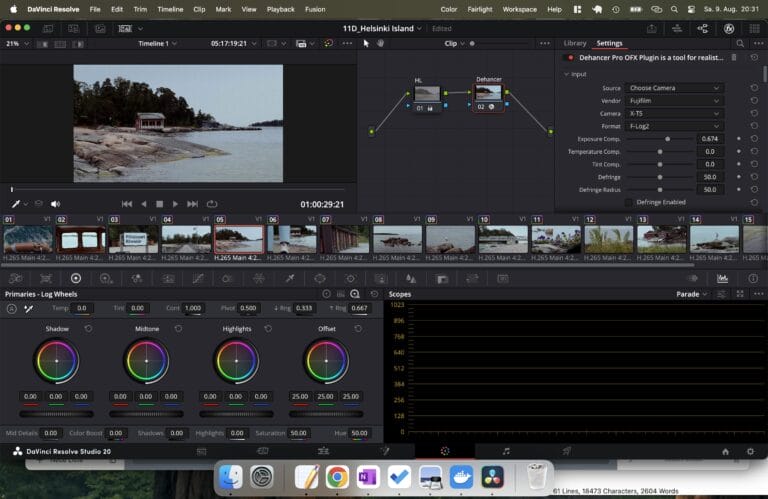The image size is (768, 499).
Task: Open the Workspace menu
Action: 519,9
